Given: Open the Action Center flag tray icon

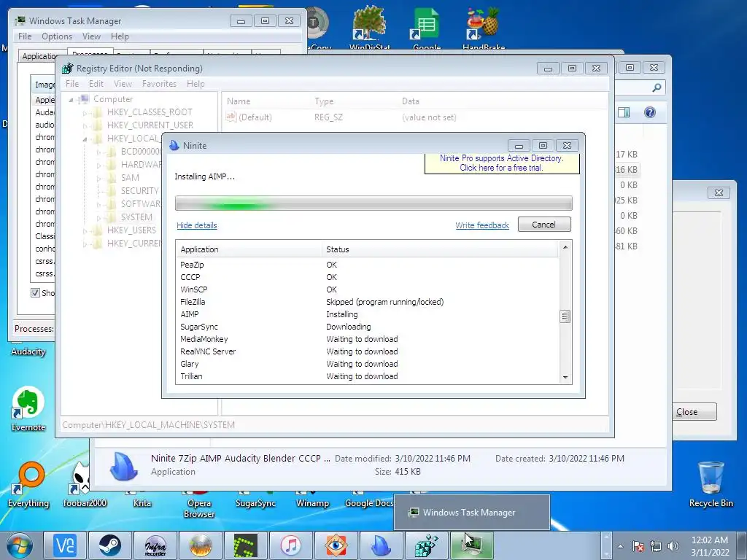Looking at the screenshot, I should point(638,546).
